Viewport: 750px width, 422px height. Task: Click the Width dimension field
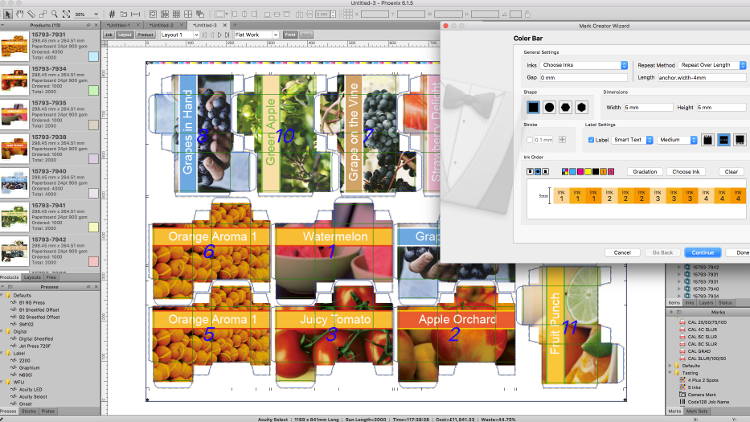648,107
